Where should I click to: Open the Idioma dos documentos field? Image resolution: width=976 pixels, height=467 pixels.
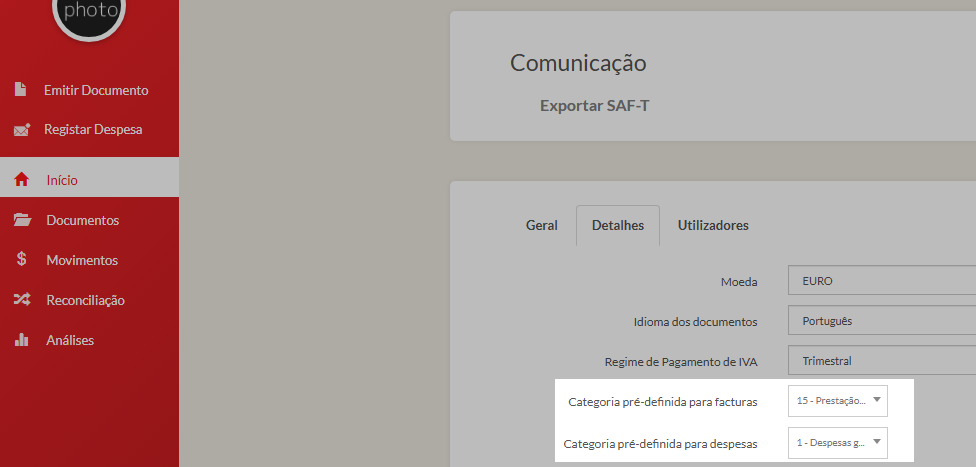(x=880, y=321)
